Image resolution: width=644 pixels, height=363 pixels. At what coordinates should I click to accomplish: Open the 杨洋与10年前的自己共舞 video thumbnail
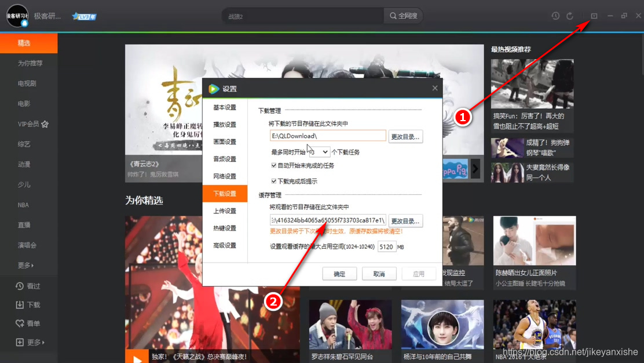[442, 324]
